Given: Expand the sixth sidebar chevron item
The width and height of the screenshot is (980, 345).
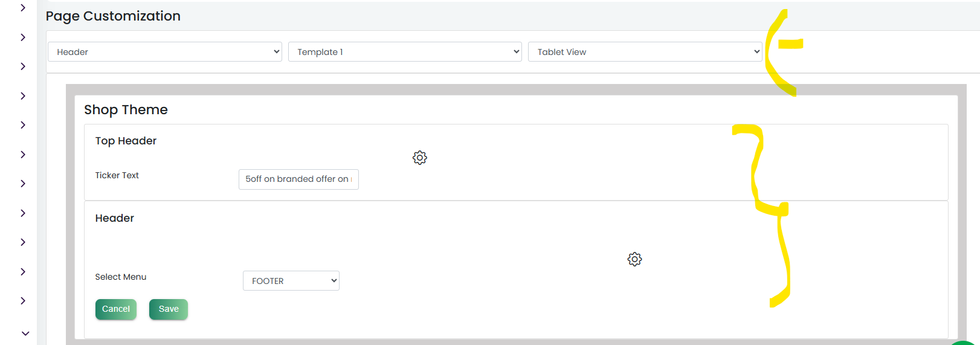Looking at the screenshot, I should click(23, 155).
